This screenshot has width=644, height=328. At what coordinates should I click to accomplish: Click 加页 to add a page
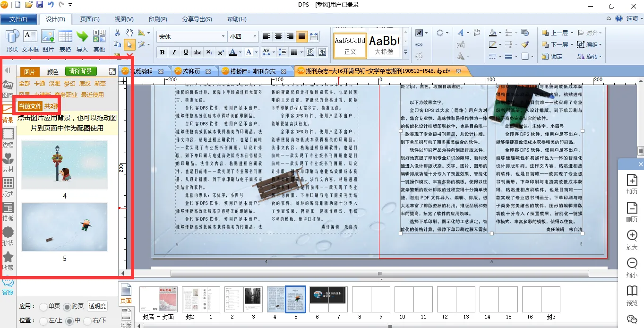point(632,184)
